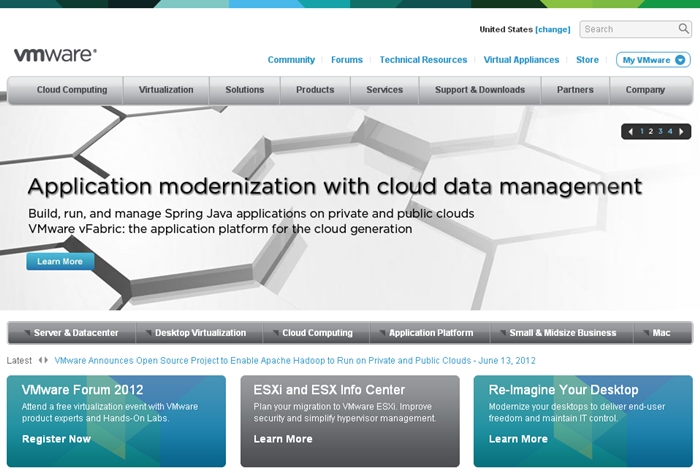Click the search magnifier icon
The width and height of the screenshot is (700, 473).
pos(684,30)
